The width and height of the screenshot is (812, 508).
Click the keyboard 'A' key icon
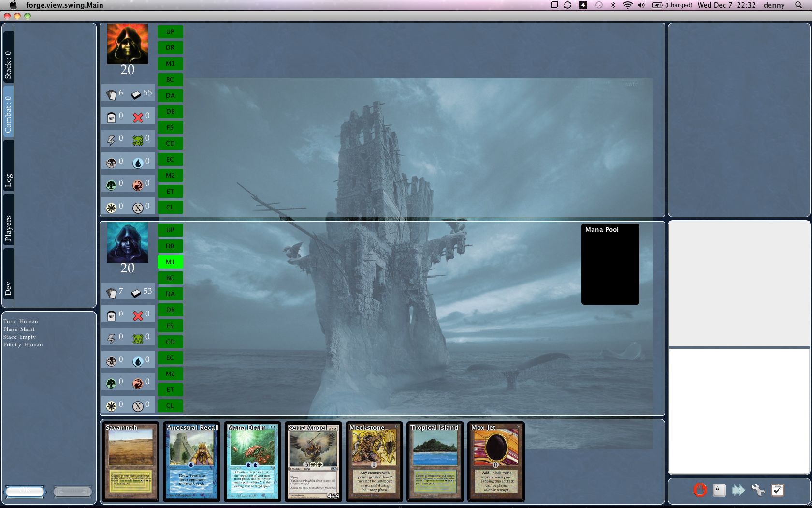click(719, 490)
